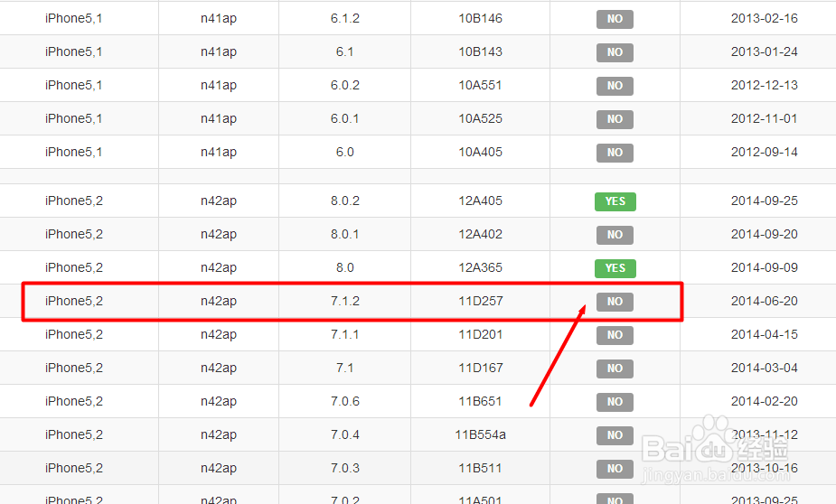Click the YES badge for build 12A365
Screen dimensions: 836x504
tap(615, 268)
